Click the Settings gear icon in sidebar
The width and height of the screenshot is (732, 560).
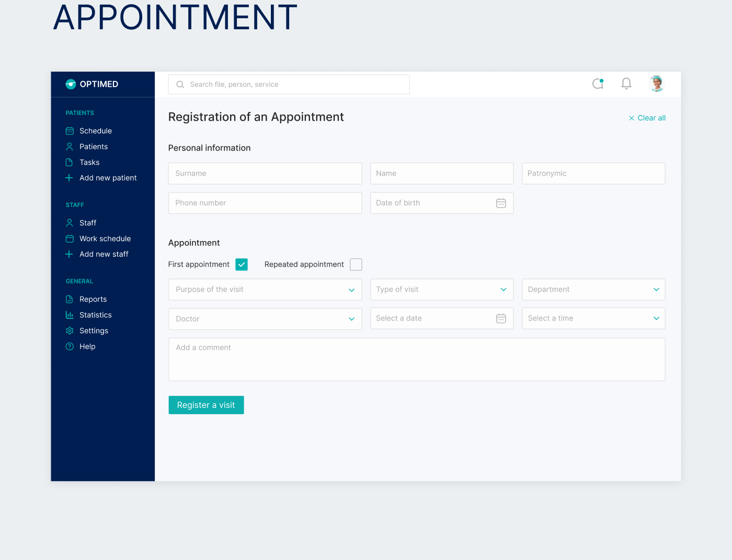70,330
